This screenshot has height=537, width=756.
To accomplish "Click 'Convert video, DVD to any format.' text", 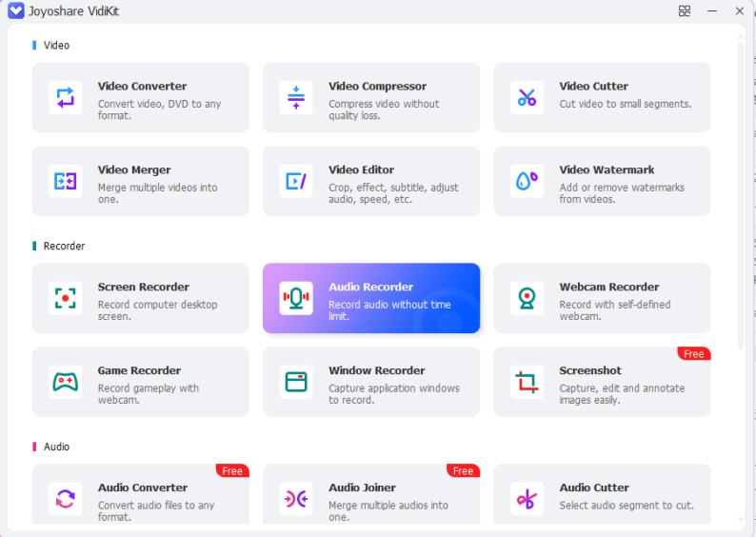I will (x=159, y=109).
